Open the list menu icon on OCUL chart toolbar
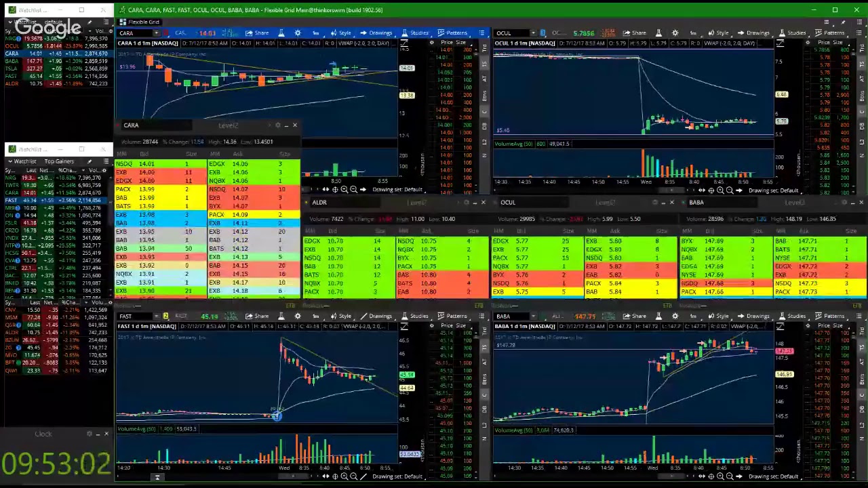Screen dimensions: 868x488 [859, 33]
